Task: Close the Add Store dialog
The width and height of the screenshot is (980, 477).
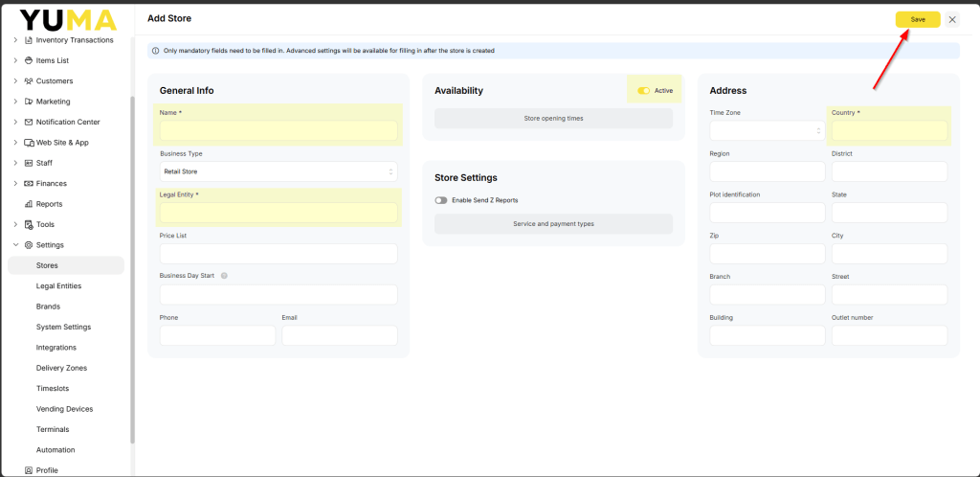Action: point(952,19)
